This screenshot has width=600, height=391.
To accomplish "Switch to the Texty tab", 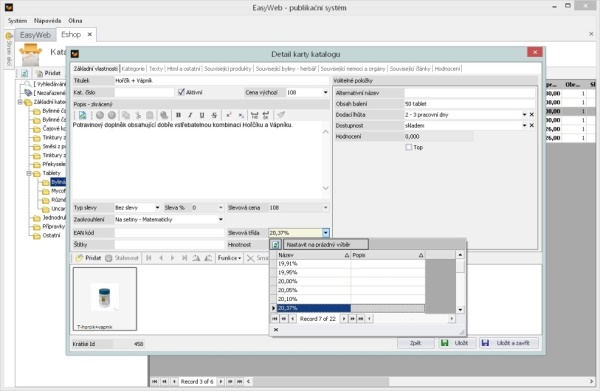I will pyautogui.click(x=156, y=69).
